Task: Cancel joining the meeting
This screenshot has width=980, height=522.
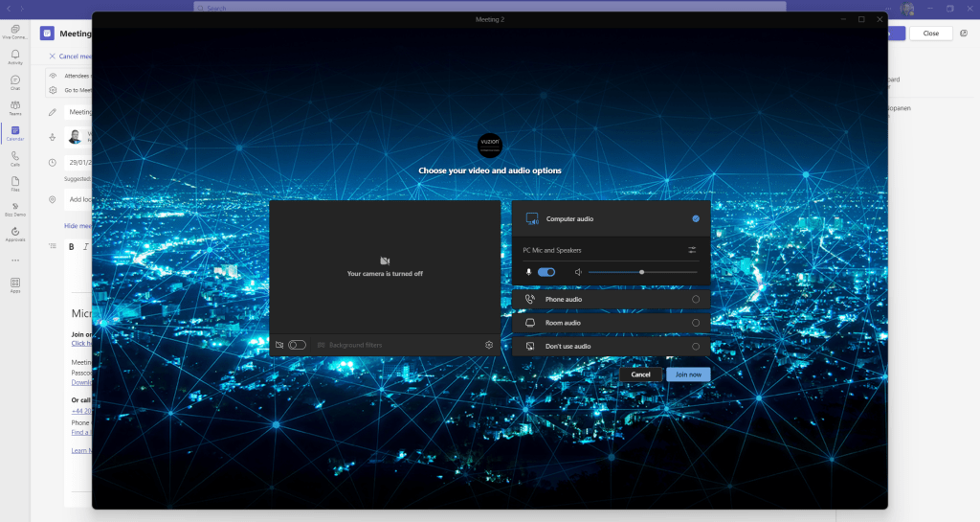Action: click(x=640, y=374)
